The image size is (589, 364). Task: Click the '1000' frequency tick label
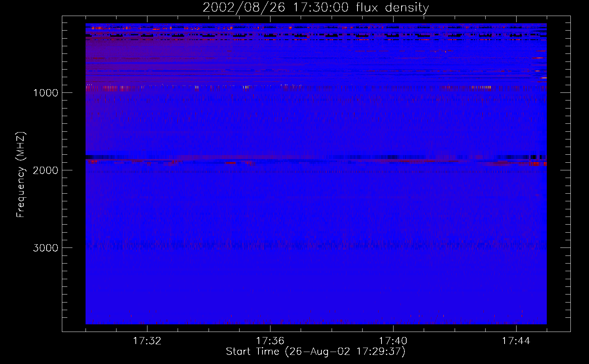(x=46, y=93)
